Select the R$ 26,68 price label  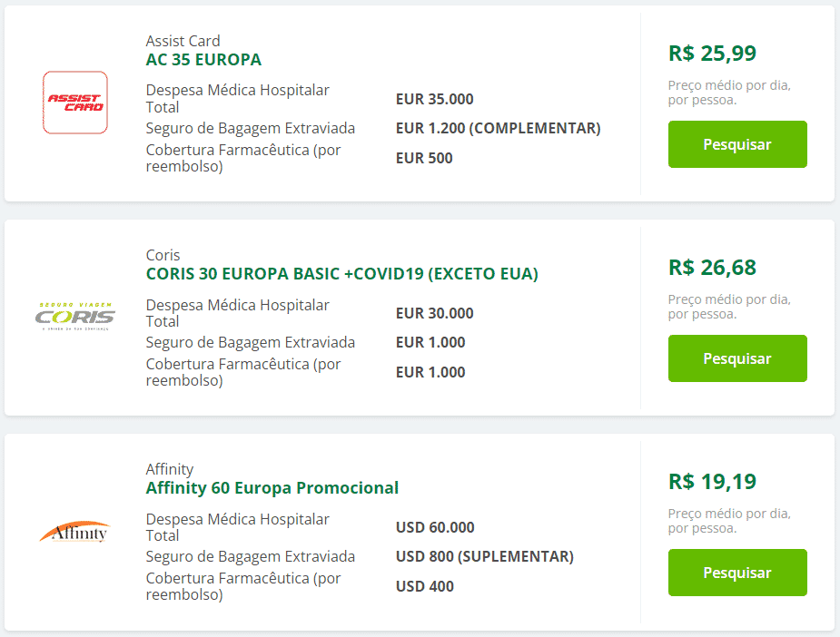click(711, 268)
